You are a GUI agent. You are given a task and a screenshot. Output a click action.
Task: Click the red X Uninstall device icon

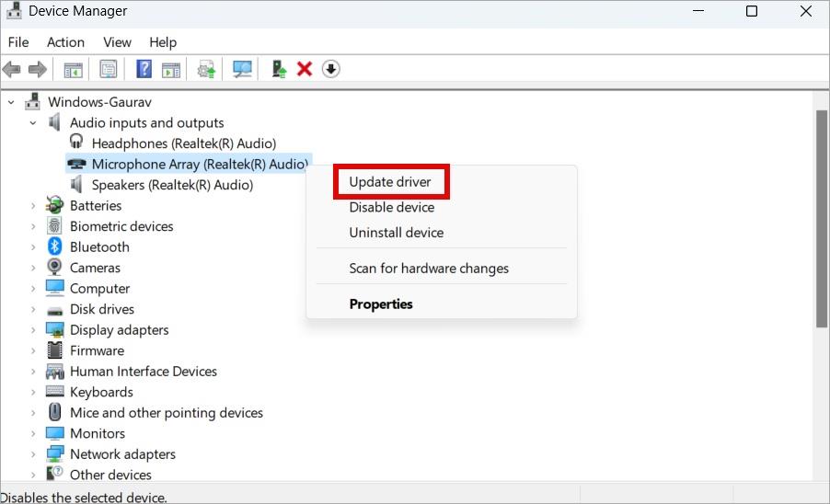[305, 69]
